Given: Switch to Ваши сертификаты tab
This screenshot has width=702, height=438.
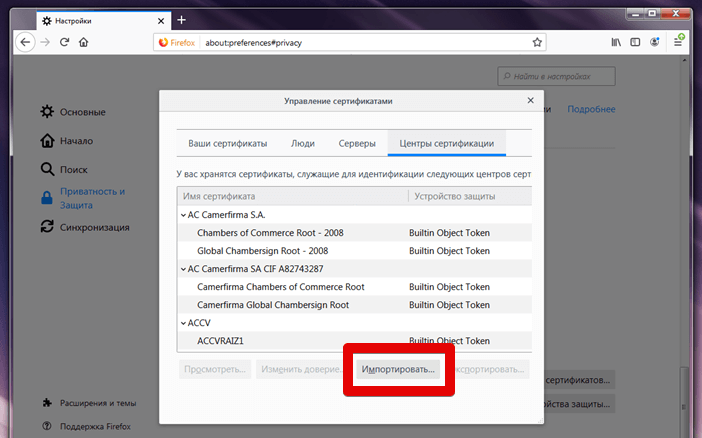Looking at the screenshot, I should (x=227, y=143).
